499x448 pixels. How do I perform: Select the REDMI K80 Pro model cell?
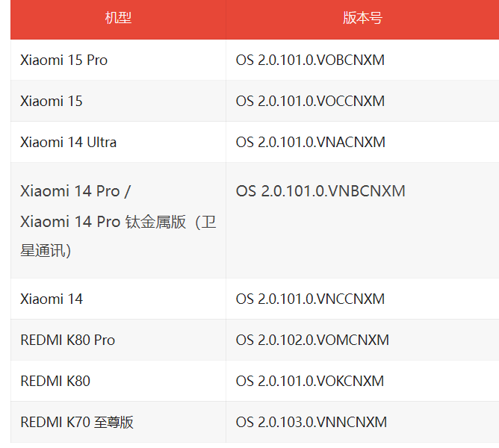pos(68,340)
